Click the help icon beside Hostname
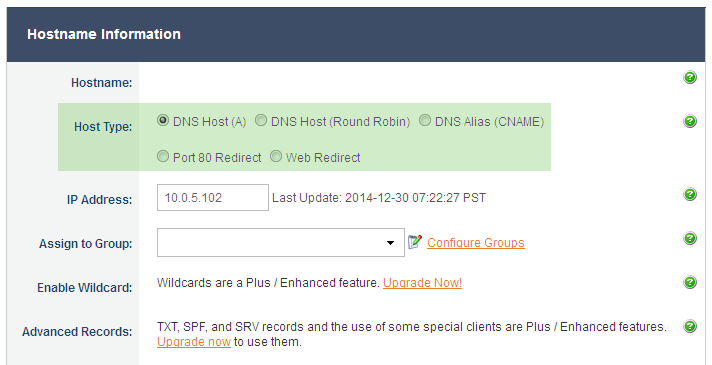Viewport: 712px width, 365px height. pos(690,78)
